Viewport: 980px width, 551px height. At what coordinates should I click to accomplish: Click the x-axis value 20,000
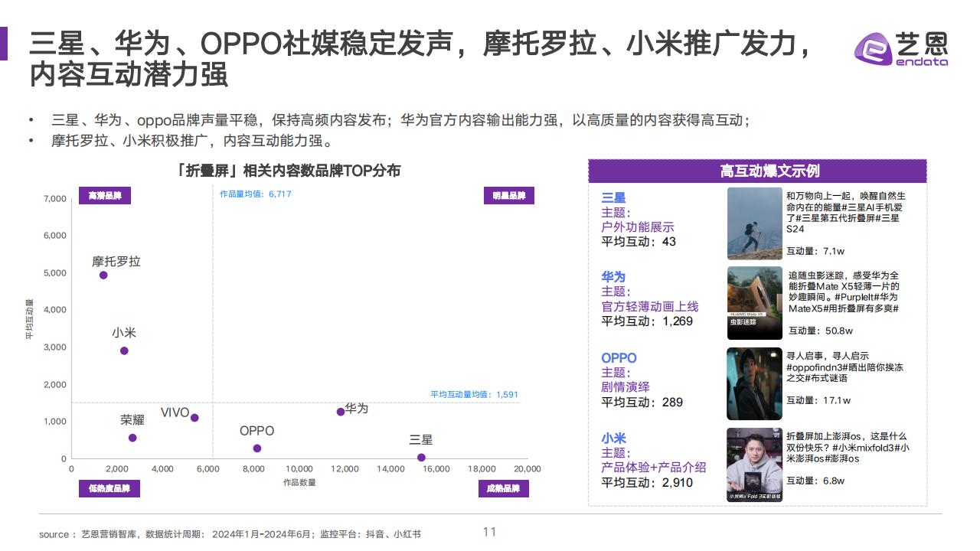527,469
